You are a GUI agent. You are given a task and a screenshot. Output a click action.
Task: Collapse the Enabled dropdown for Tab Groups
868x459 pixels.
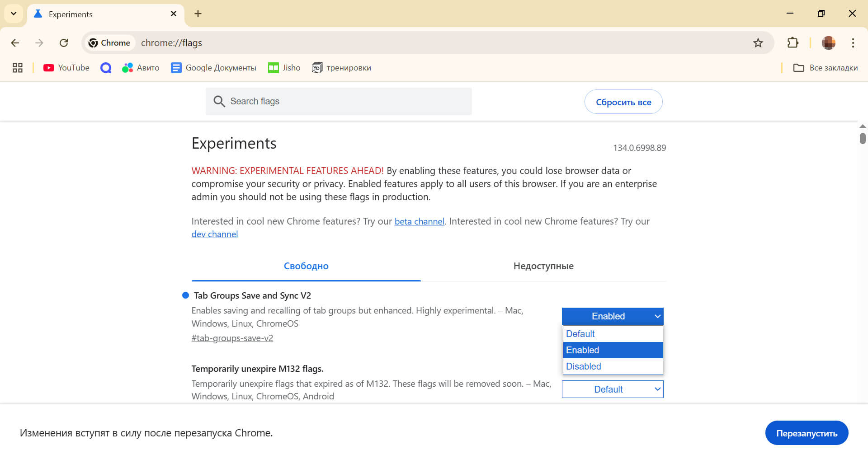click(x=613, y=316)
